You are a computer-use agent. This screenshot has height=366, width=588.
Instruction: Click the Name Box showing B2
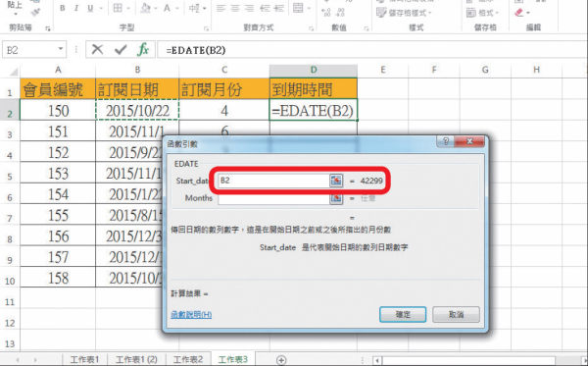(29, 50)
